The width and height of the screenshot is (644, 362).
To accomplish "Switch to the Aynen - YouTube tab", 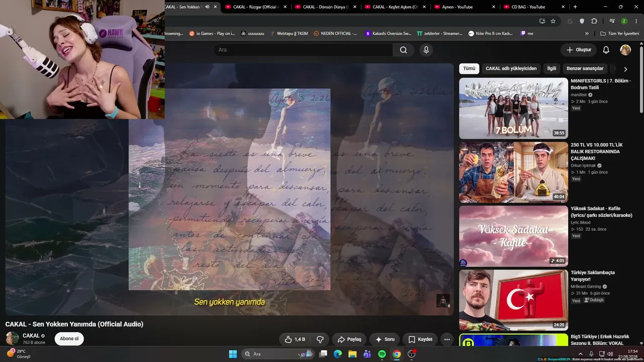I will pyautogui.click(x=465, y=7).
